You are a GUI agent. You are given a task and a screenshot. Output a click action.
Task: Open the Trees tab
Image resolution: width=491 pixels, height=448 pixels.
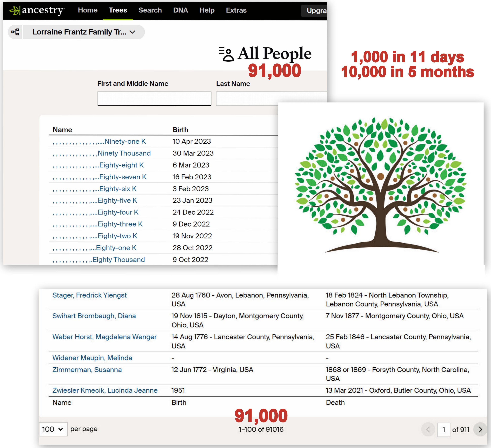click(x=118, y=10)
